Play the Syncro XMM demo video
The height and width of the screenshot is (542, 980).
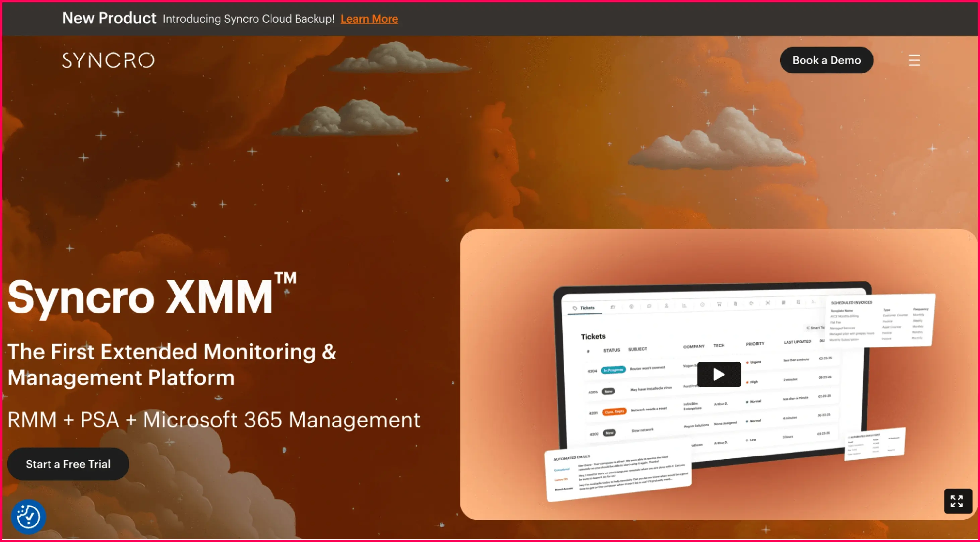719,374
